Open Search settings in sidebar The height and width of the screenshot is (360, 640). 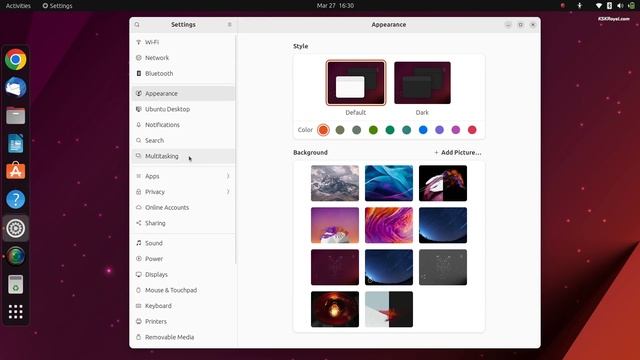pyautogui.click(x=183, y=140)
